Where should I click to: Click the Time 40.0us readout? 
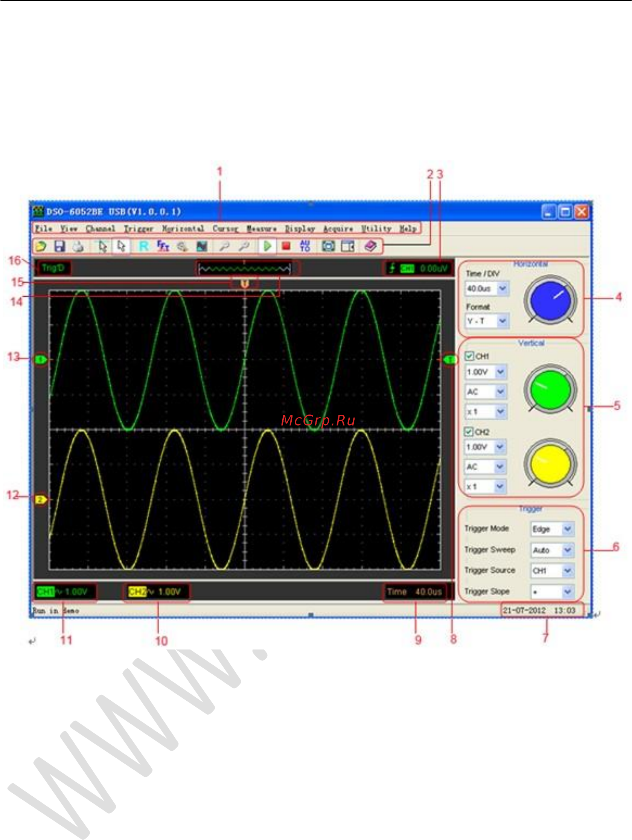pyautogui.click(x=414, y=592)
